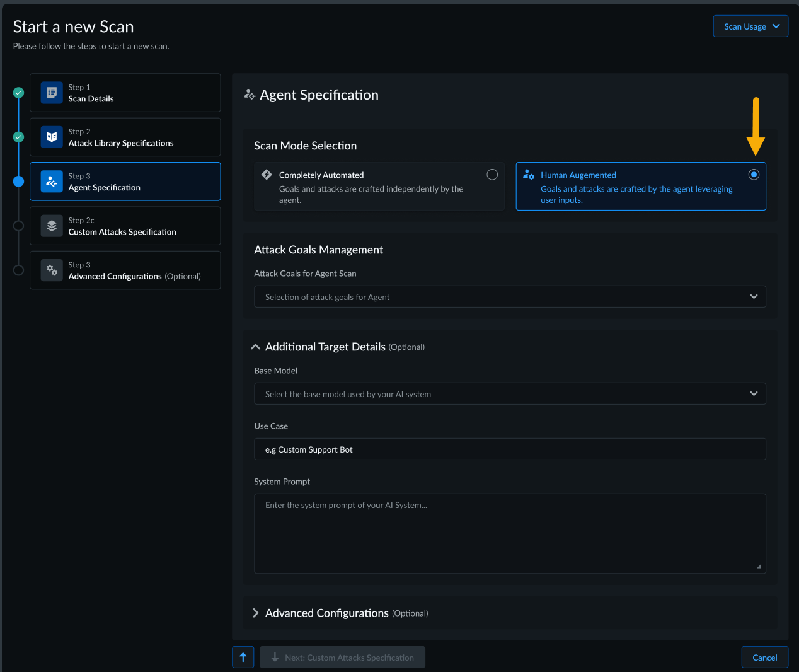Click the green Step 1 completed checkmark
The image size is (799, 672).
19,93
